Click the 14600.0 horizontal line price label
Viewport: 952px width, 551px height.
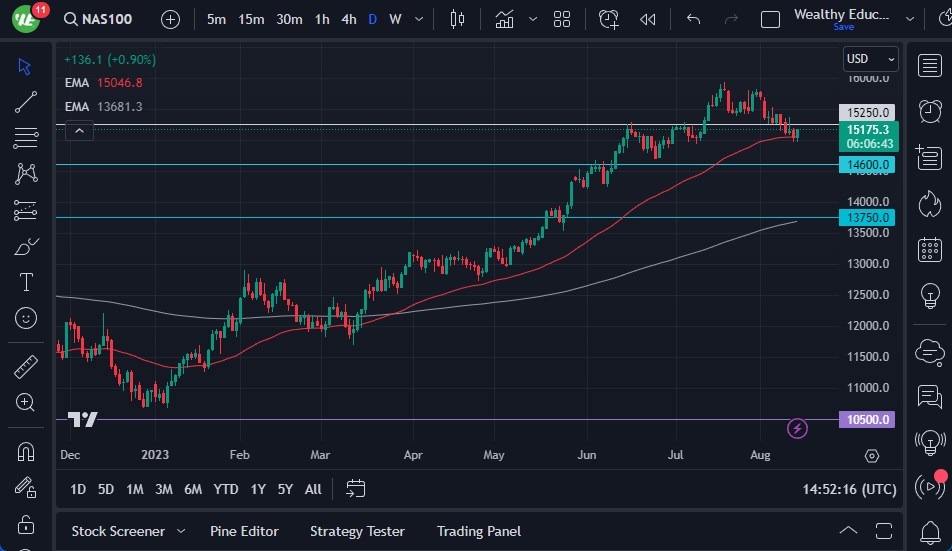click(x=867, y=165)
